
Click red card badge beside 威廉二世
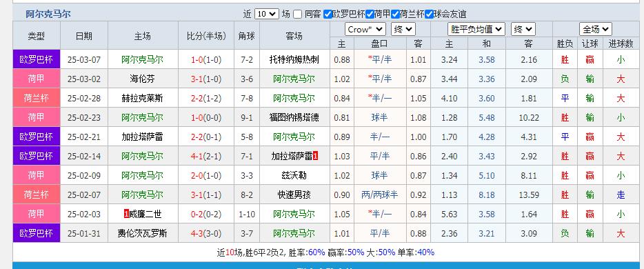[126, 214]
